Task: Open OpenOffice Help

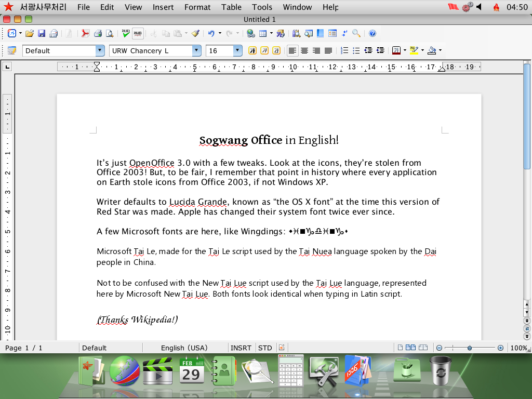Action: 372,33
